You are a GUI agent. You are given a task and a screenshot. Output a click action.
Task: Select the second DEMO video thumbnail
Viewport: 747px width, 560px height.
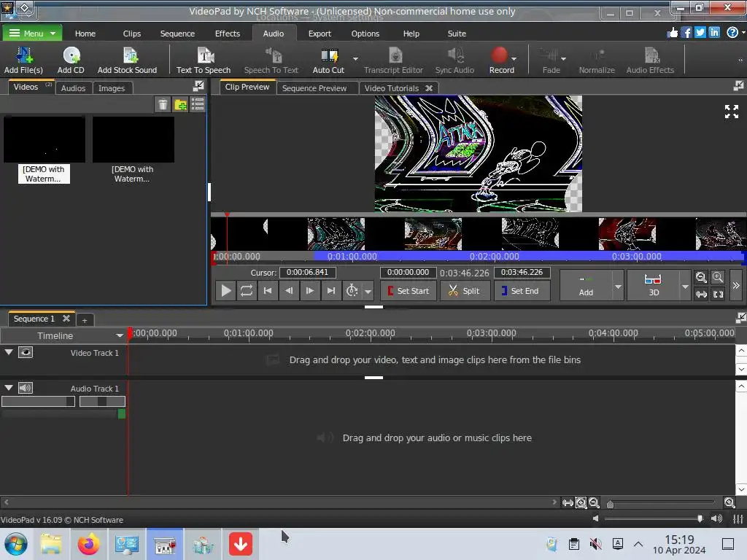(133, 140)
